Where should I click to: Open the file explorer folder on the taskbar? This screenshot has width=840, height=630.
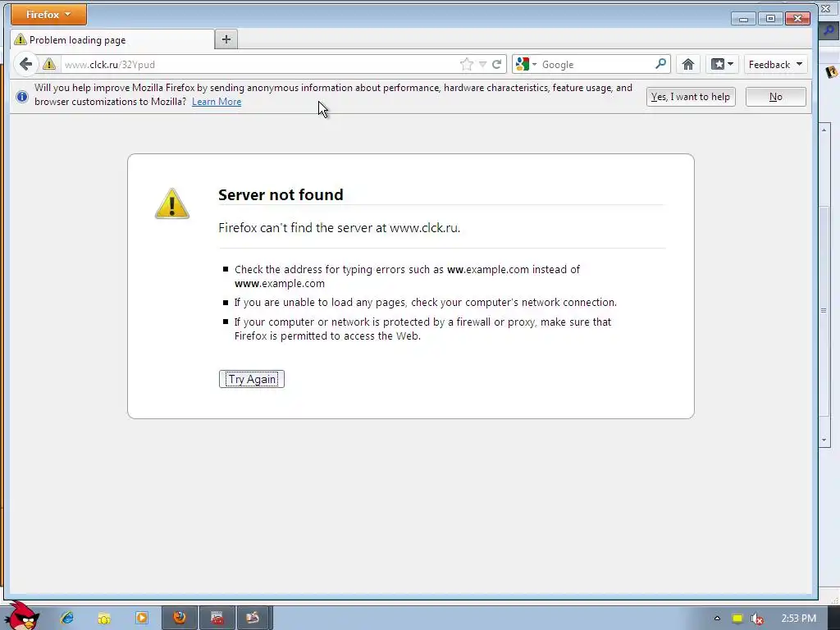[104, 619]
